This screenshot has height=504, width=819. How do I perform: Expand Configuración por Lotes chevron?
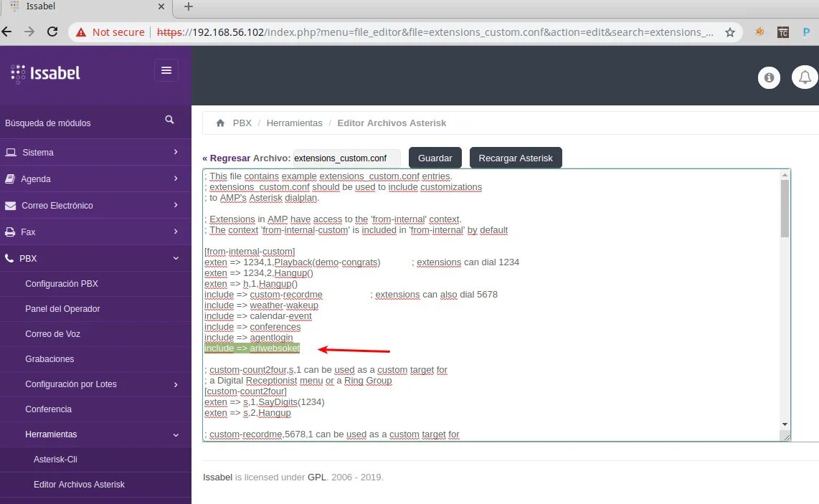pyautogui.click(x=176, y=384)
